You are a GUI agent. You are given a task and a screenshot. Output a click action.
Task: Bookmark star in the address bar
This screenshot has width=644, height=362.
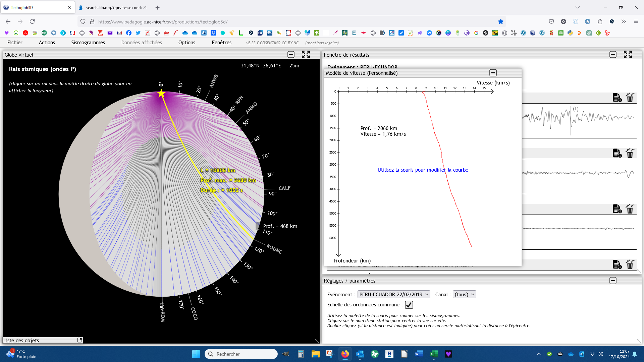[x=500, y=22]
